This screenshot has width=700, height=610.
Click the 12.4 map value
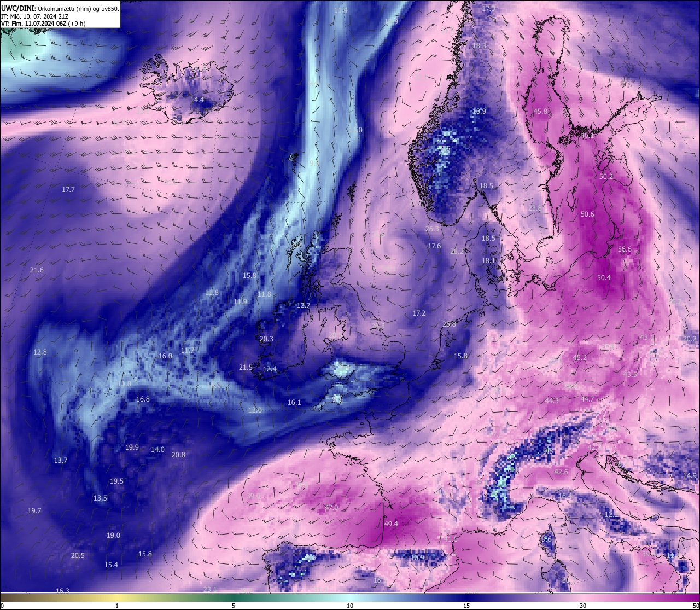tap(270, 369)
